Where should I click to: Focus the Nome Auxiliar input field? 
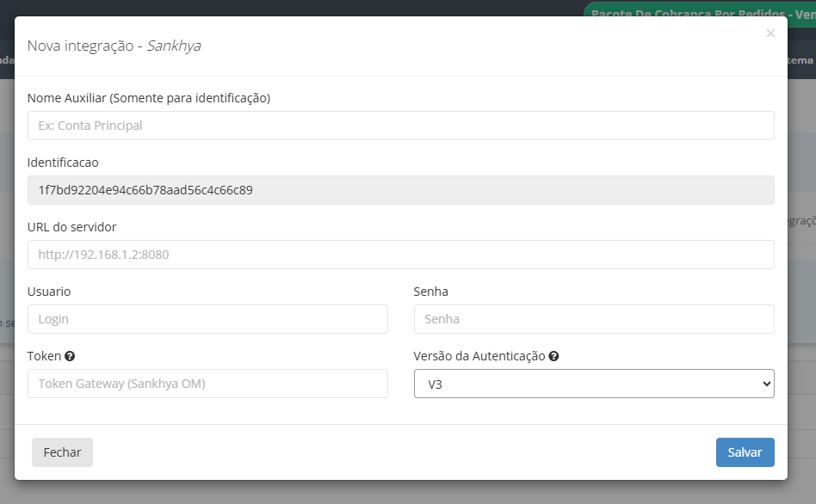400,126
